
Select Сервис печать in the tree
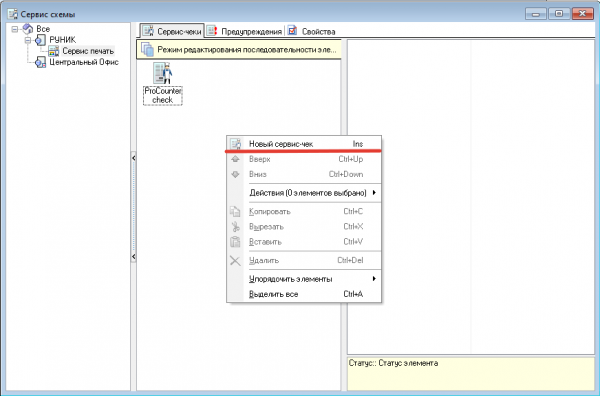click(88, 51)
